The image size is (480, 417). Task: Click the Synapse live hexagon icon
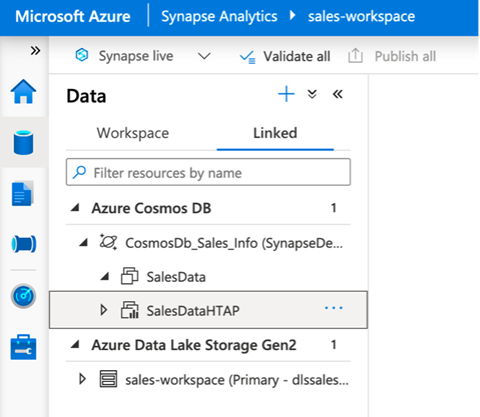click(x=82, y=55)
